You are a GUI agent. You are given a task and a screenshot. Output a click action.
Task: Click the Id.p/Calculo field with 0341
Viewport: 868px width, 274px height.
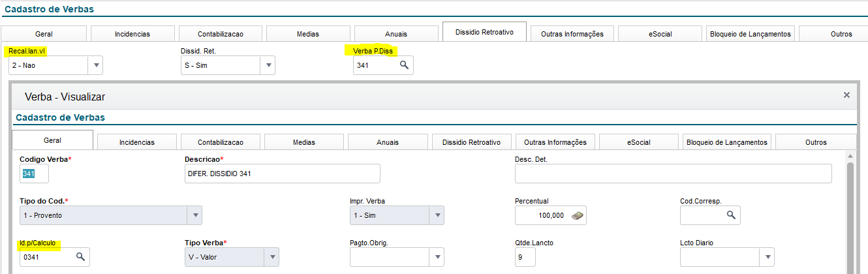(54, 257)
